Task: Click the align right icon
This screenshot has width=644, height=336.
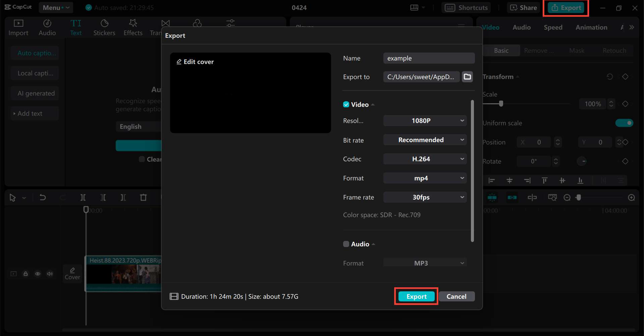Action: coord(527,180)
